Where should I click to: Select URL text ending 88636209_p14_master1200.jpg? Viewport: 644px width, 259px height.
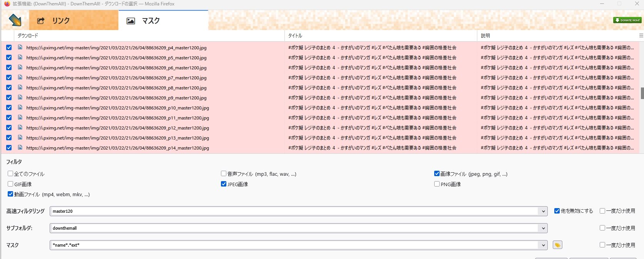[x=118, y=148]
